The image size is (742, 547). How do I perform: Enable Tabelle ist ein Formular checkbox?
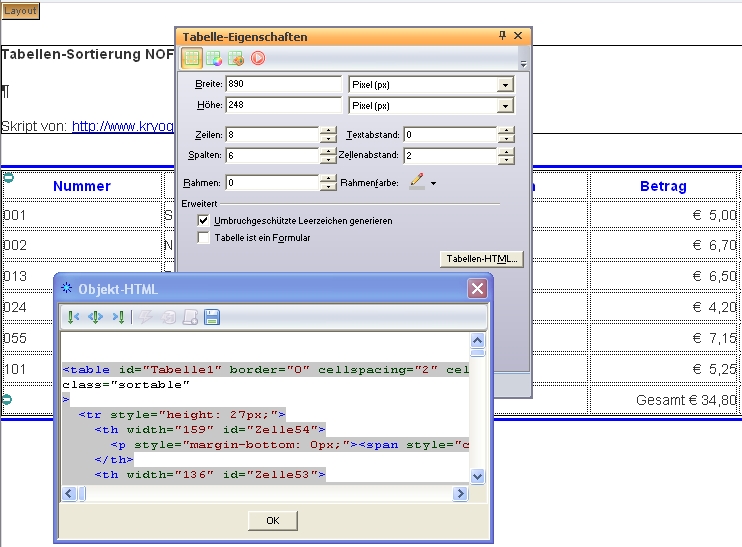(204, 238)
